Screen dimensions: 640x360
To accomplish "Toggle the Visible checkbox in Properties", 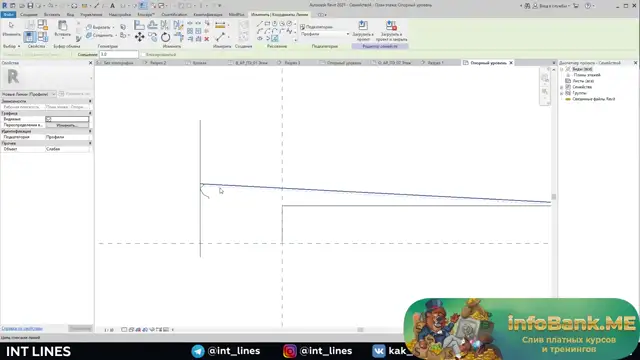I will [x=49, y=119].
